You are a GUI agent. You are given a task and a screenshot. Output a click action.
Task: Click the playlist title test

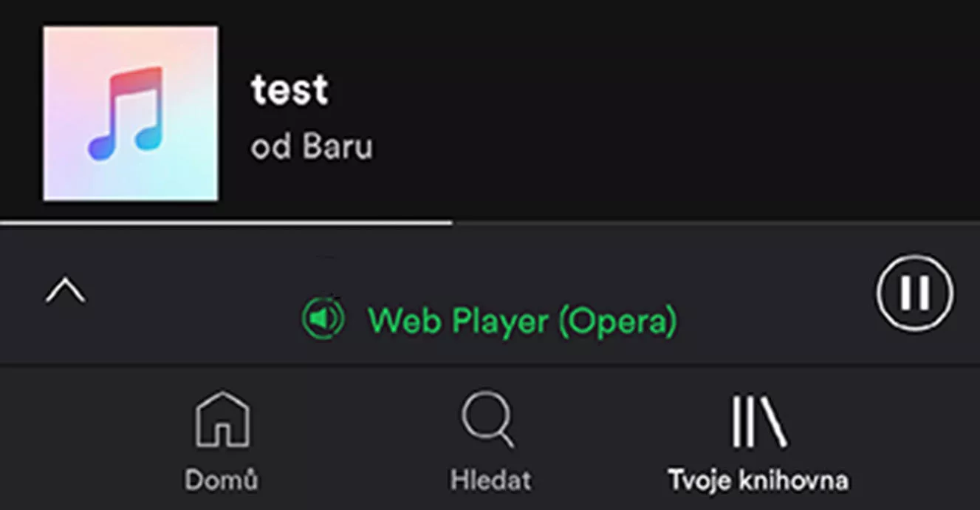pos(289,89)
